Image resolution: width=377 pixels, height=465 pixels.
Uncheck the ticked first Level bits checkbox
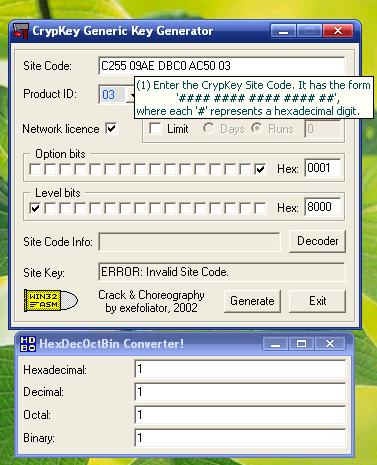[x=35, y=208]
